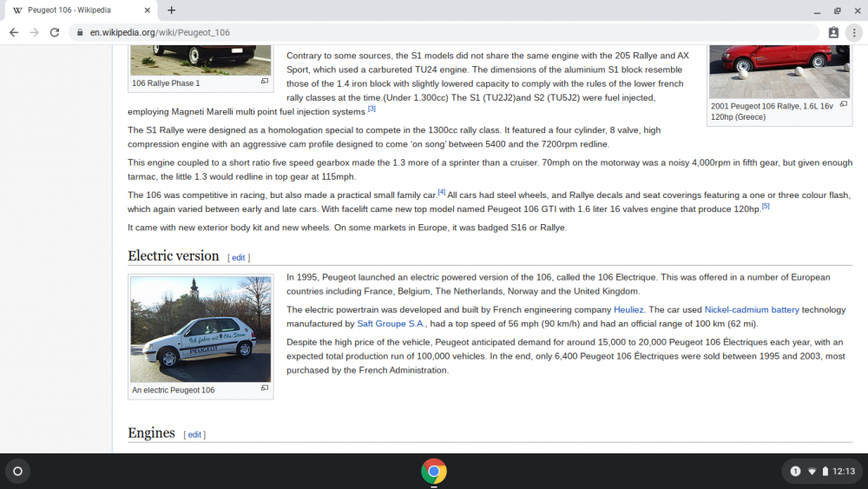Image resolution: width=868 pixels, height=489 pixels.
Task: Open the red 2001 Peugeot 106 Rallye thumbnail
Action: pyautogui.click(x=779, y=72)
